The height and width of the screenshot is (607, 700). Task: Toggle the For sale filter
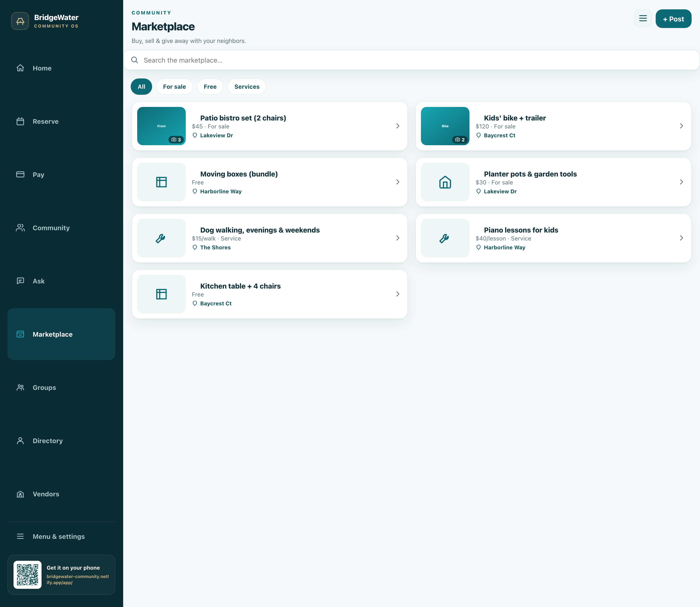point(174,87)
